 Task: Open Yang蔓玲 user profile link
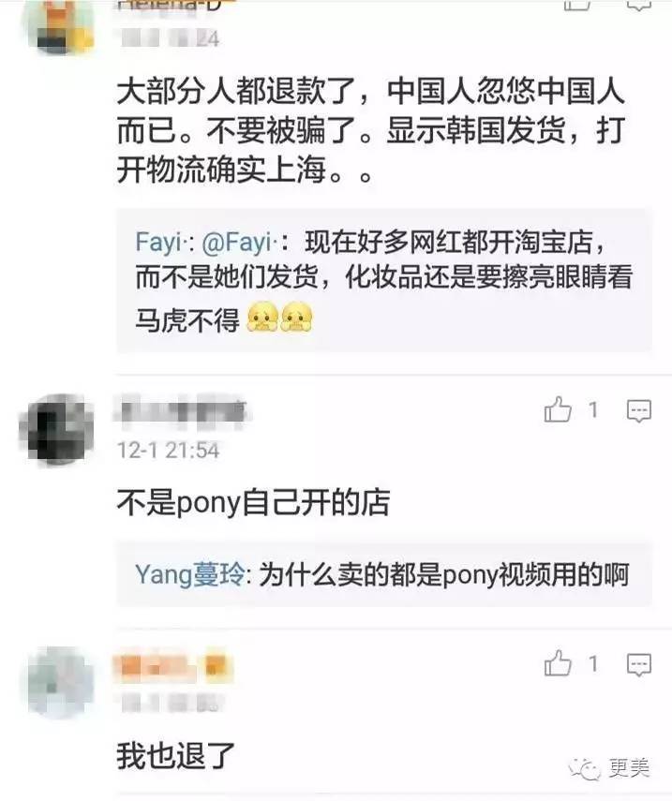coord(189,574)
